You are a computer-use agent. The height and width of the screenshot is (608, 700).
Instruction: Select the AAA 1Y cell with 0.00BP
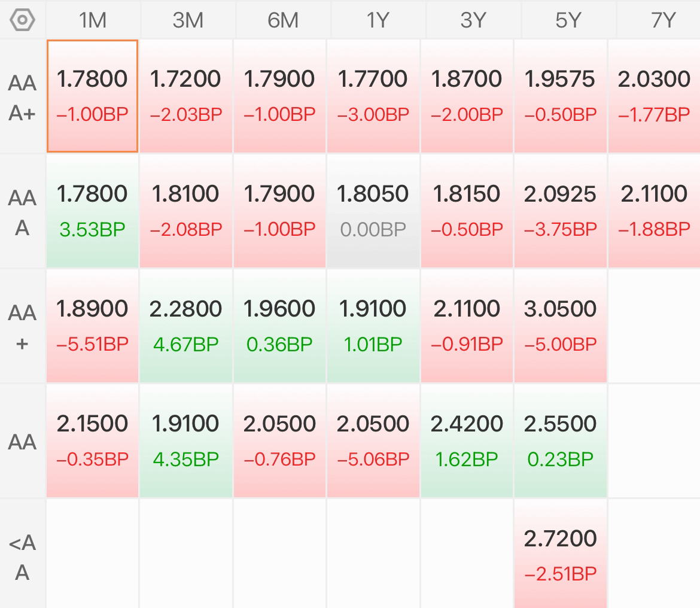[373, 211]
